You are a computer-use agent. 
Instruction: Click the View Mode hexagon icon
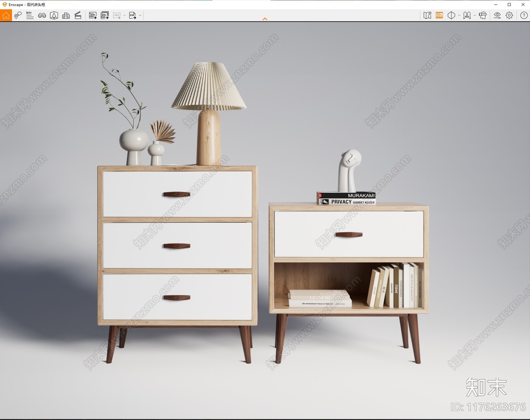click(451, 15)
